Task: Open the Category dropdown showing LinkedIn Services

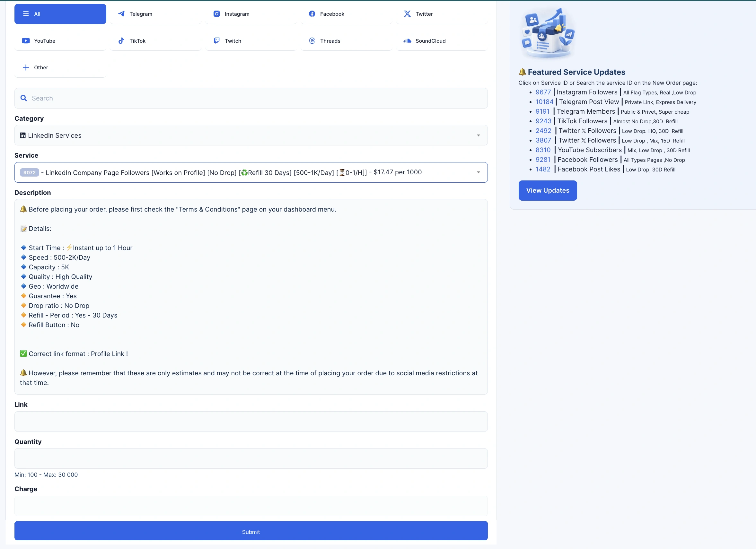Action: [251, 135]
